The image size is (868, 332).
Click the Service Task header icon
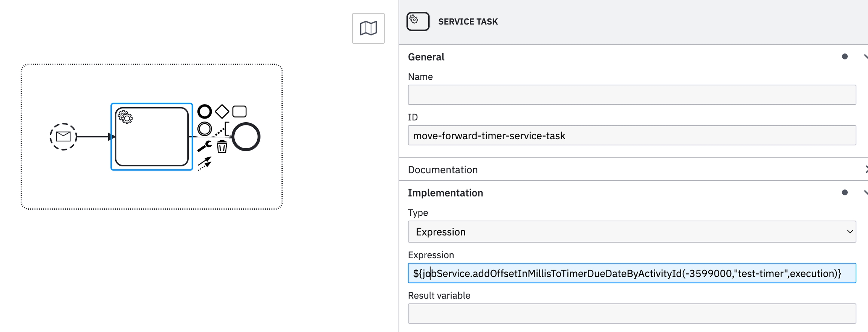[418, 21]
